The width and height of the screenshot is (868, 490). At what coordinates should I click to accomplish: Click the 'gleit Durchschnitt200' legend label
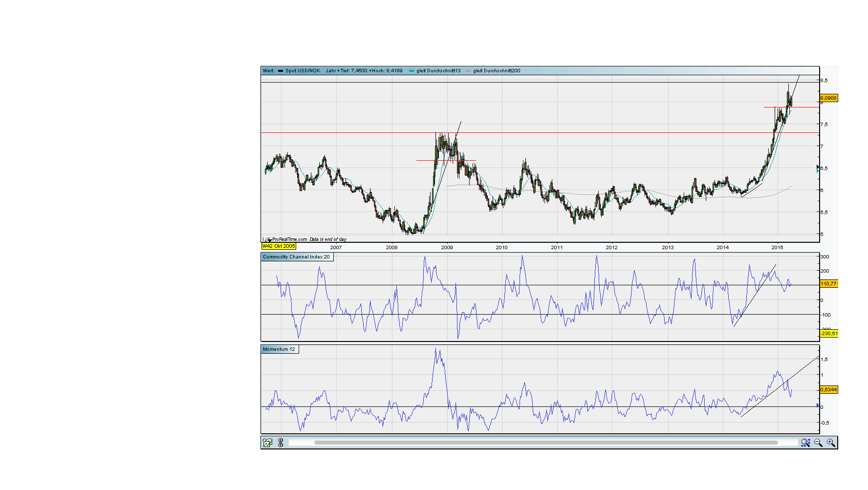click(497, 71)
